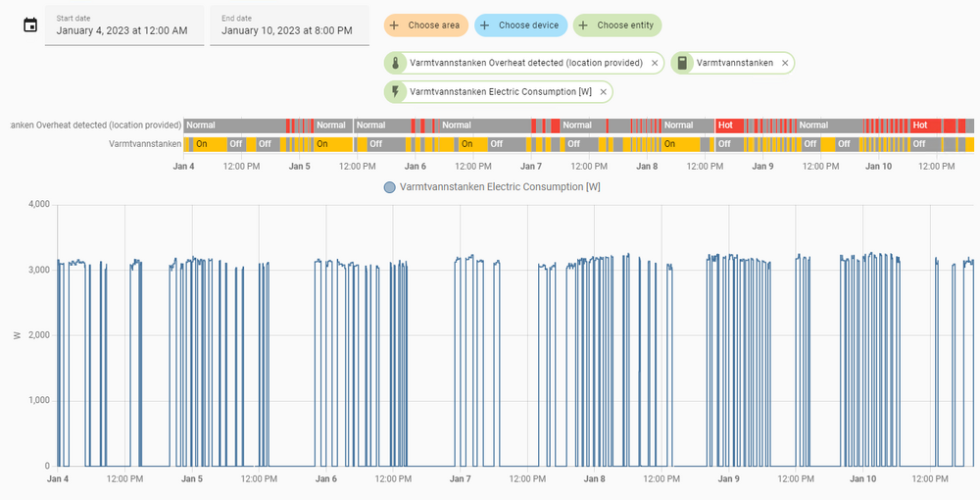
Task: Click the plus icon in Choose area
Action: click(x=395, y=25)
